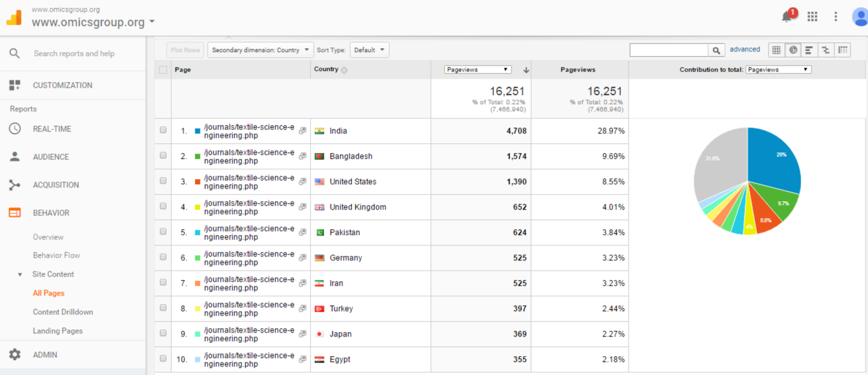Click the advanced filter link
868x375 pixels.
[745, 49]
